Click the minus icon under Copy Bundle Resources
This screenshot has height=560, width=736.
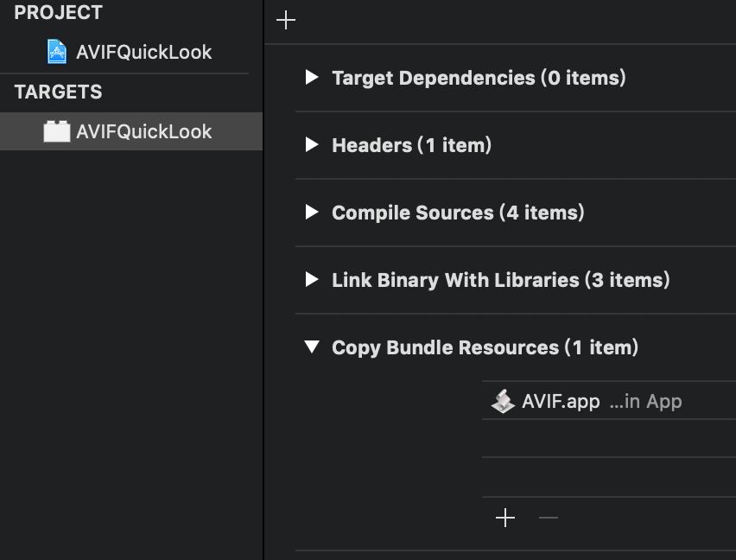pyautogui.click(x=549, y=517)
